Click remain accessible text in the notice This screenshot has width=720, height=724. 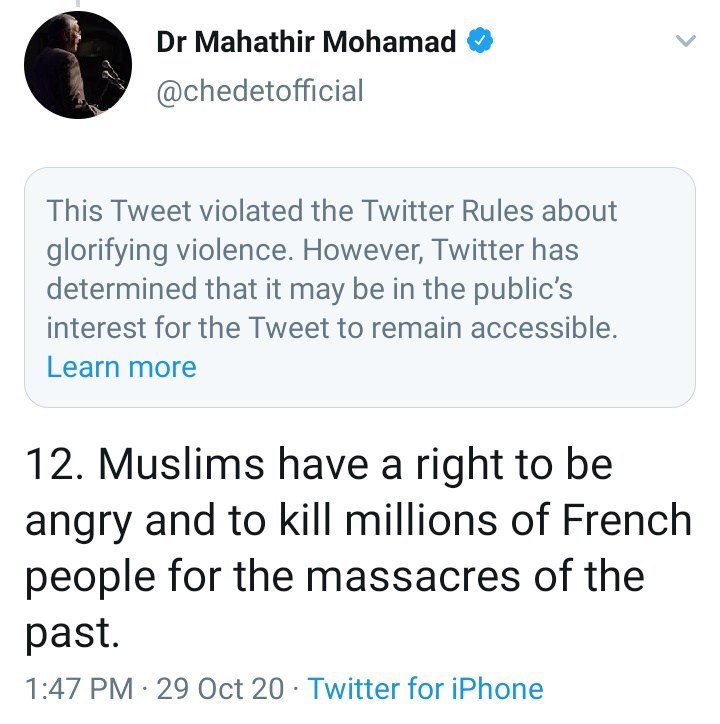494,328
